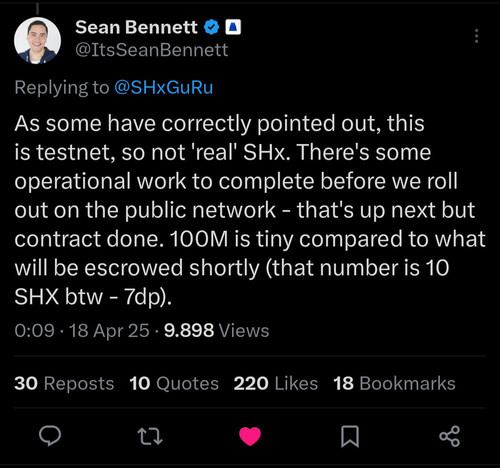Tap the repost arrows icon
The image size is (500, 468).
150,436
